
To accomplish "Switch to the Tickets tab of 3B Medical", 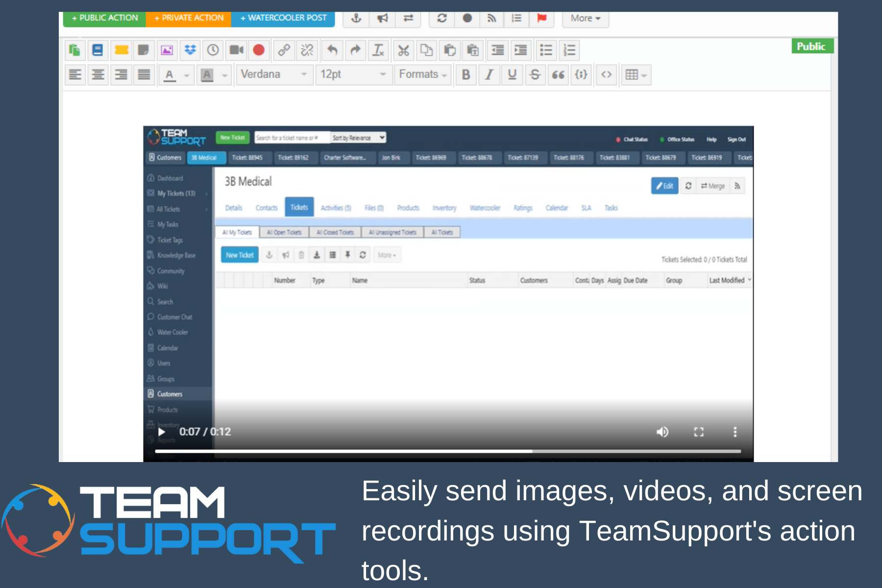I will pos(299,207).
